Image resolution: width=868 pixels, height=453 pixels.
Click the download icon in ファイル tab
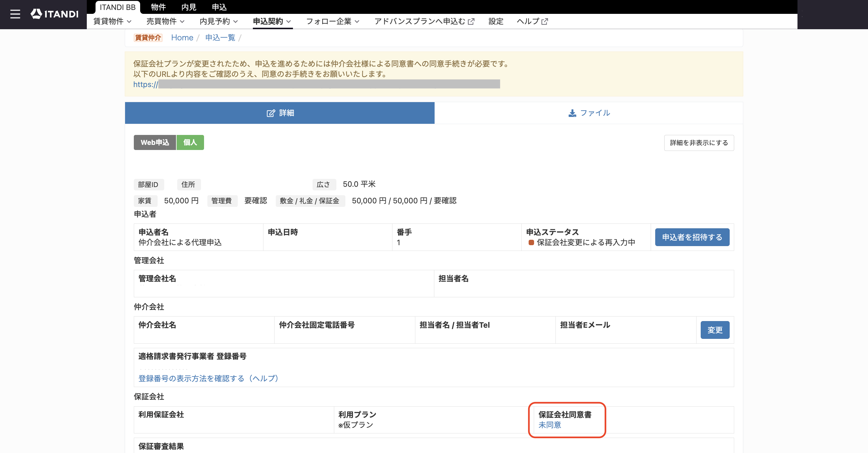572,113
